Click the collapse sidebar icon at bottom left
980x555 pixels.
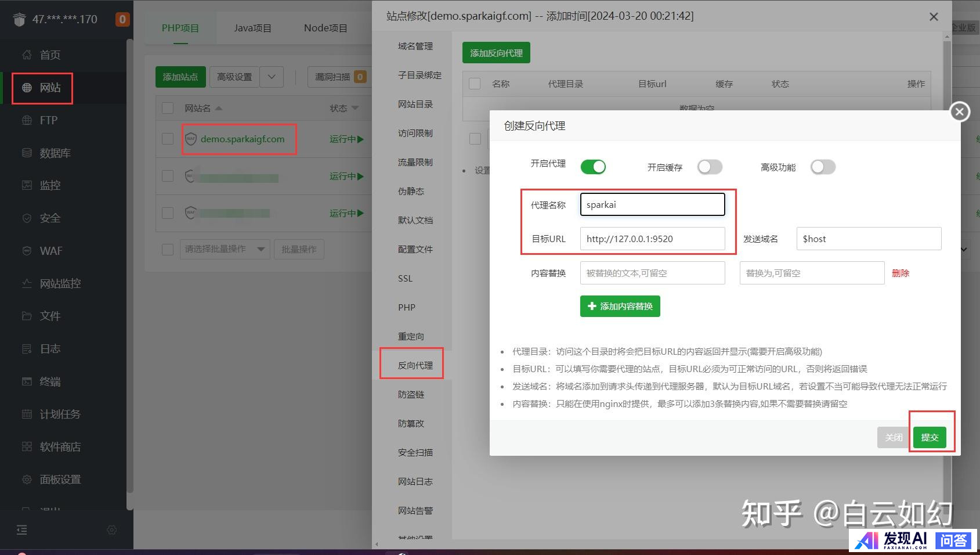coord(21,529)
